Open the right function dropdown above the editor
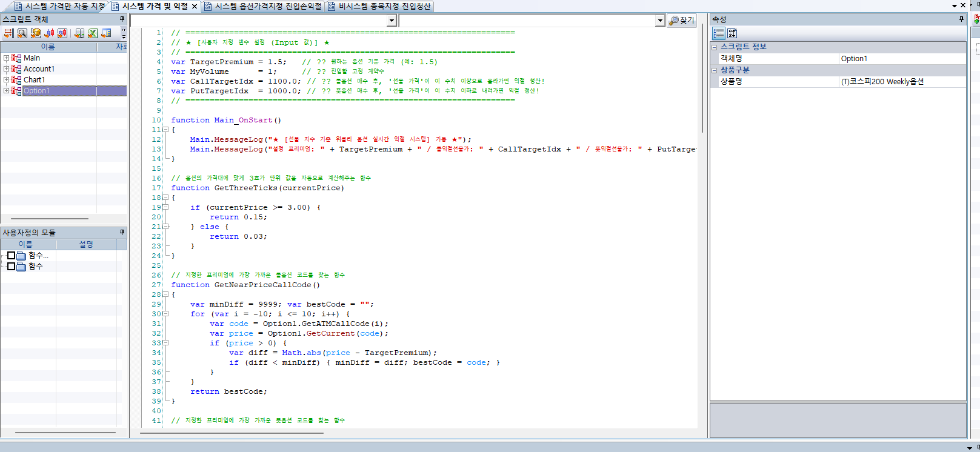Viewport: 980px width, 452px height. 660,21
